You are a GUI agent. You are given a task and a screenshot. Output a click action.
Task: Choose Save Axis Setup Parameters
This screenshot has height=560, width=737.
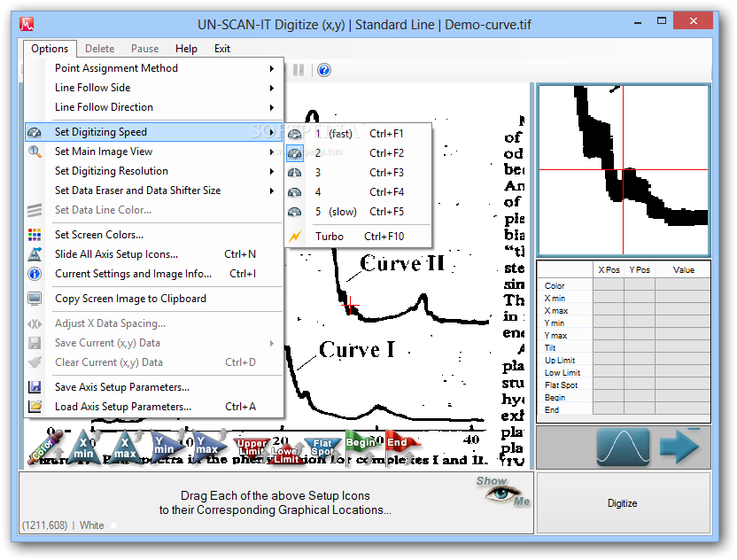[x=154, y=387]
